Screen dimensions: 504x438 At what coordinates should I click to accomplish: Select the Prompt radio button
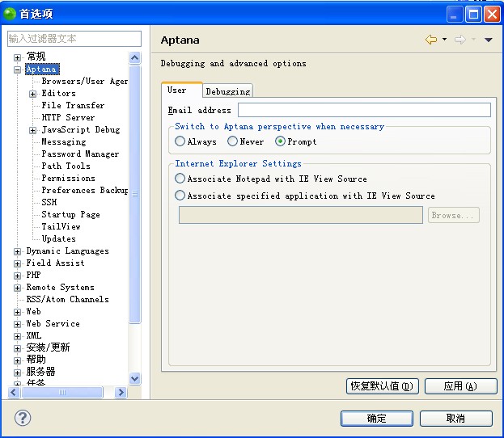pyautogui.click(x=280, y=141)
